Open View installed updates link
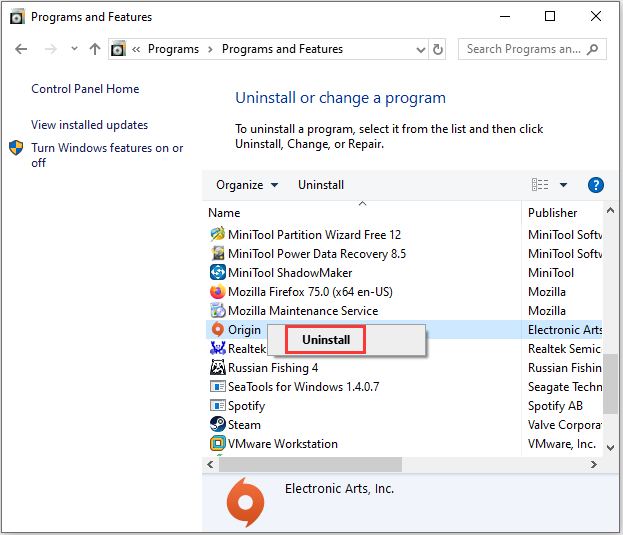The height and width of the screenshot is (535, 623). click(89, 125)
